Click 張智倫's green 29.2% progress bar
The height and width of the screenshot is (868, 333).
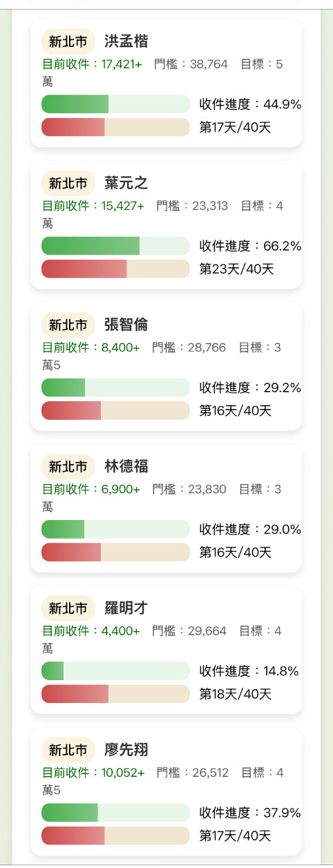click(x=115, y=387)
